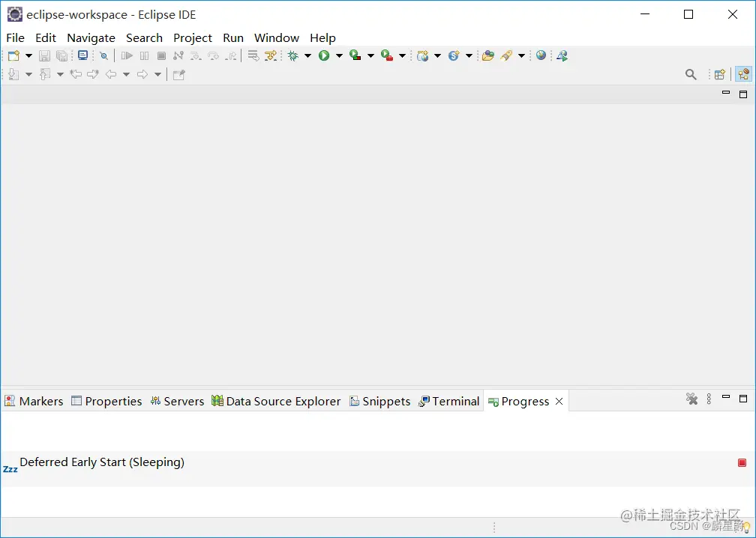Click the Resume debug icon
The image size is (756, 538).
pyautogui.click(x=127, y=56)
